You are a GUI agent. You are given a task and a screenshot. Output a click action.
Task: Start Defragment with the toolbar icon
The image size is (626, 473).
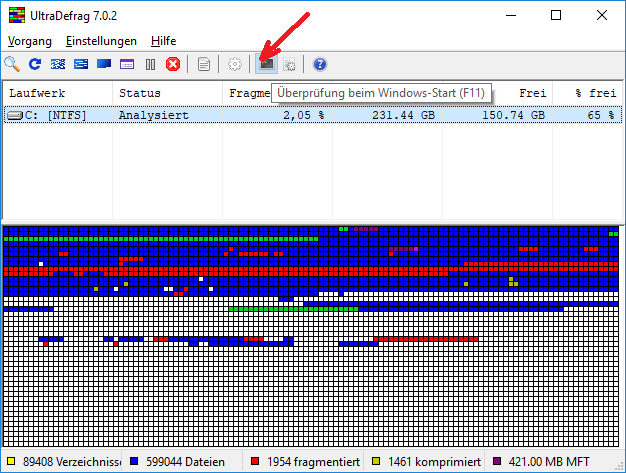coord(58,64)
